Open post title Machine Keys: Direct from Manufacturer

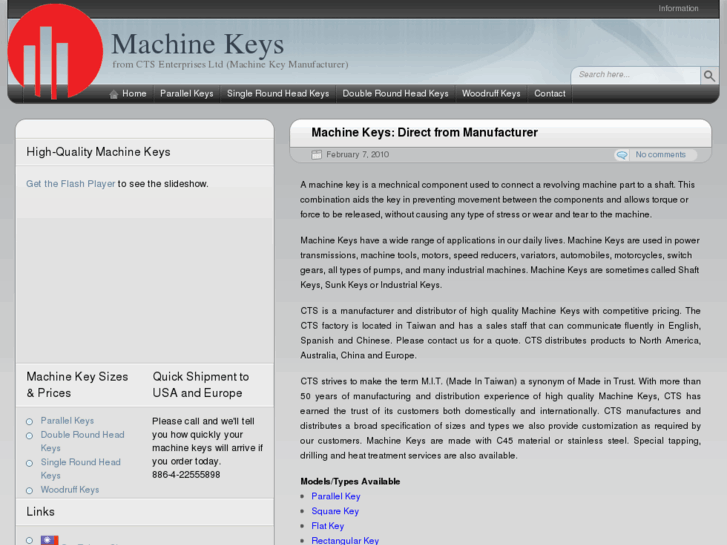[x=424, y=133]
